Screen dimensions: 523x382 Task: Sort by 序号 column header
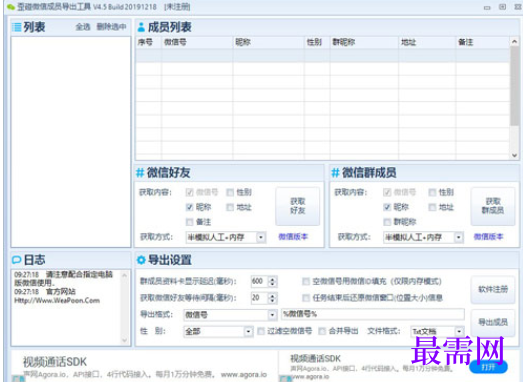pos(149,42)
